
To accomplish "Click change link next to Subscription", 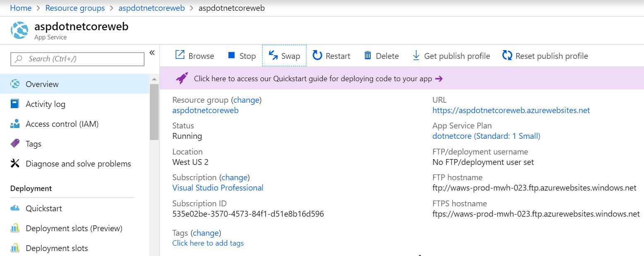I will 234,177.
